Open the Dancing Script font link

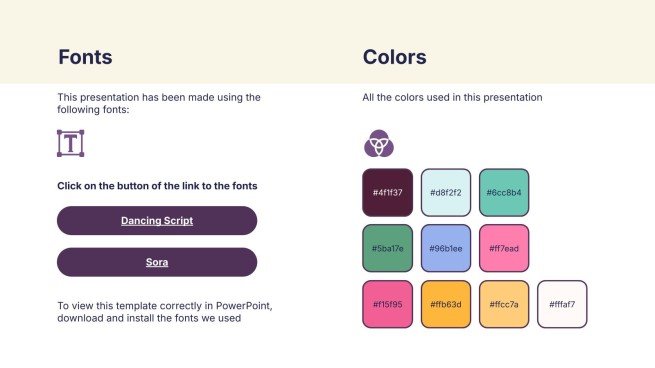[x=157, y=221]
